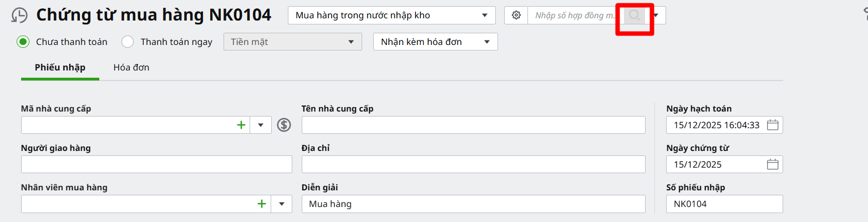Open calendar for Ngày chứng từ

tap(773, 164)
